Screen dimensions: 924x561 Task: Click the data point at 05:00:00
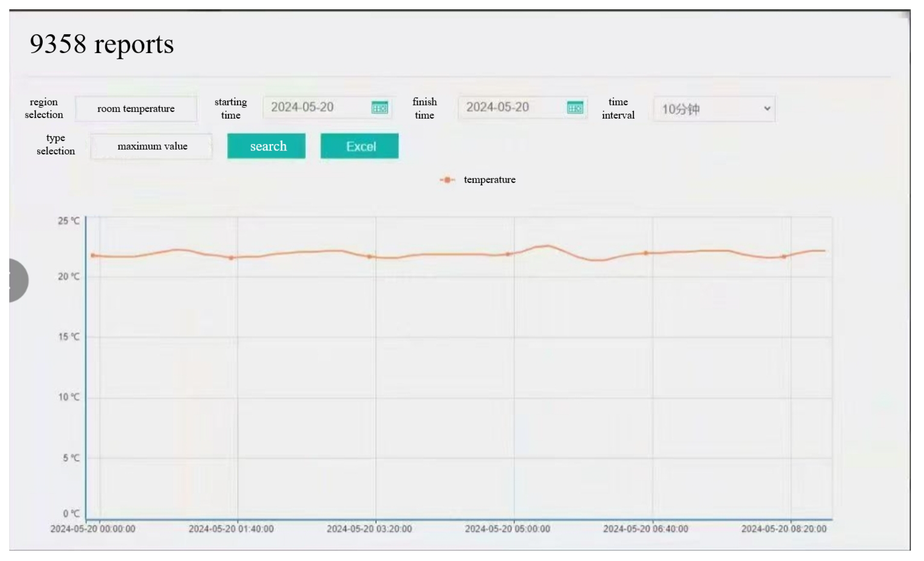pyautogui.click(x=508, y=254)
